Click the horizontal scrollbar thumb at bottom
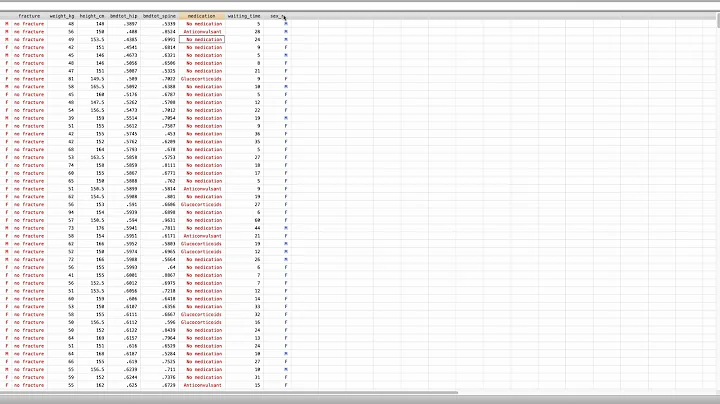 pyautogui.click(x=229, y=393)
